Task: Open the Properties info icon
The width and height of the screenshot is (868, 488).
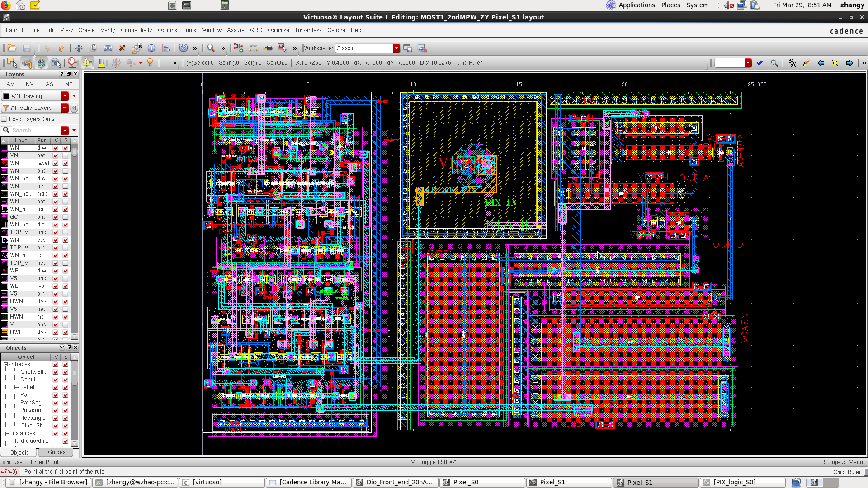Action: [x=151, y=48]
